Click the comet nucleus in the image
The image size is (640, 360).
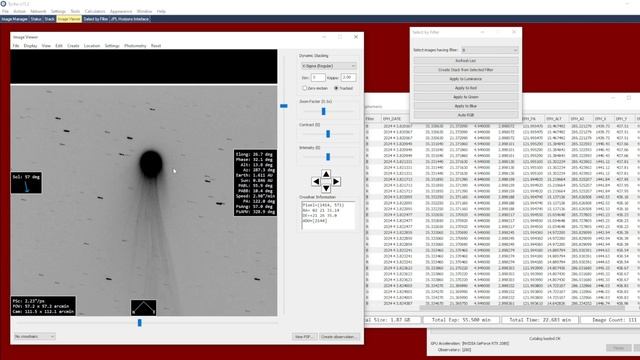pyautogui.click(x=151, y=163)
